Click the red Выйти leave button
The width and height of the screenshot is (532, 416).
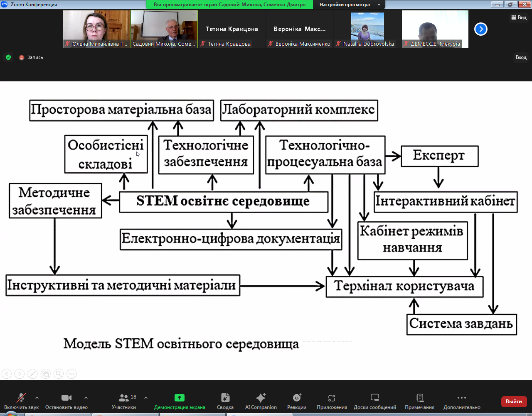coord(514,401)
